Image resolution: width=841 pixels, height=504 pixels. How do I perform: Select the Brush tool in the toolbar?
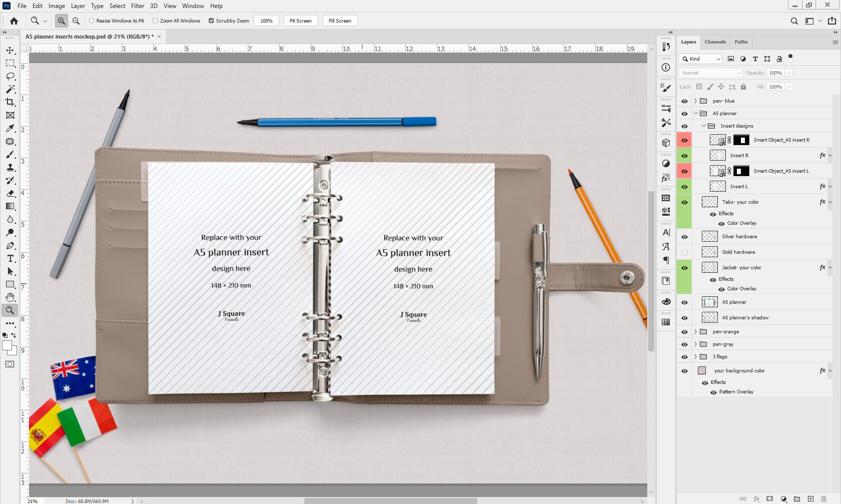coord(10,155)
